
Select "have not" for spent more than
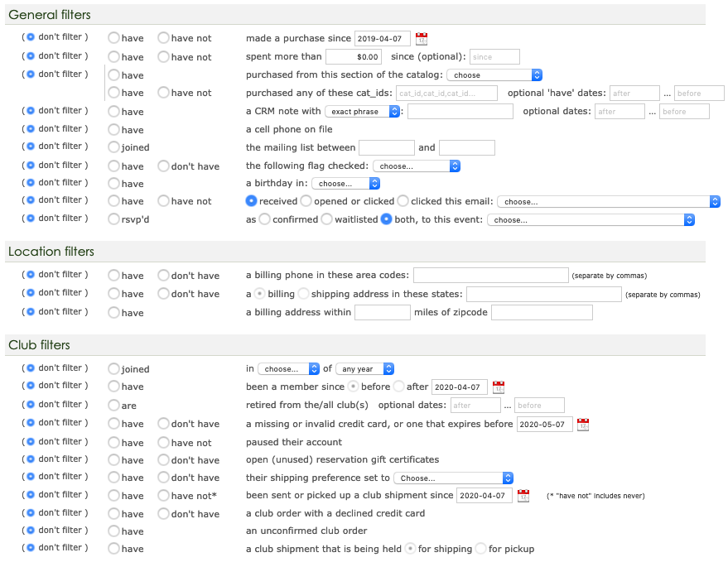(163, 56)
